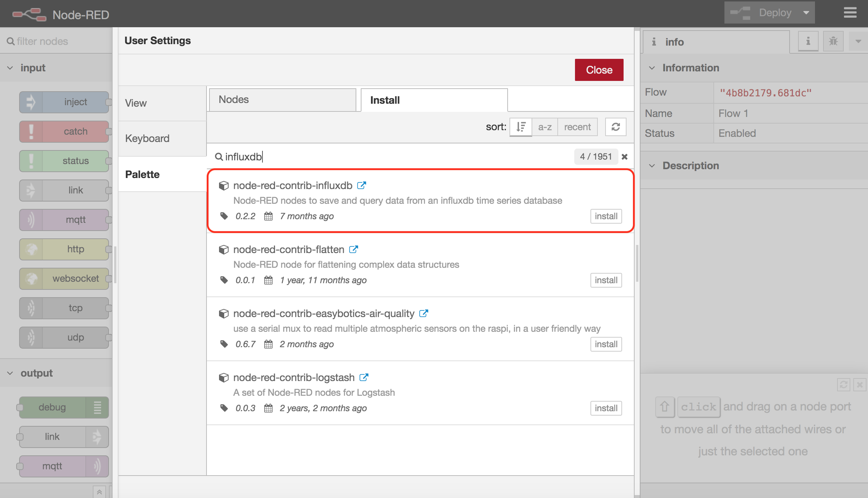This screenshot has height=498, width=868.
Task: Open the Keyboard settings section
Action: [162, 139]
